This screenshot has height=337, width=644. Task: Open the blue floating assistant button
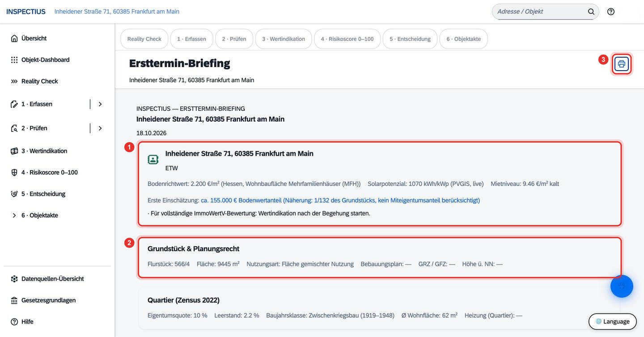pyautogui.click(x=622, y=286)
